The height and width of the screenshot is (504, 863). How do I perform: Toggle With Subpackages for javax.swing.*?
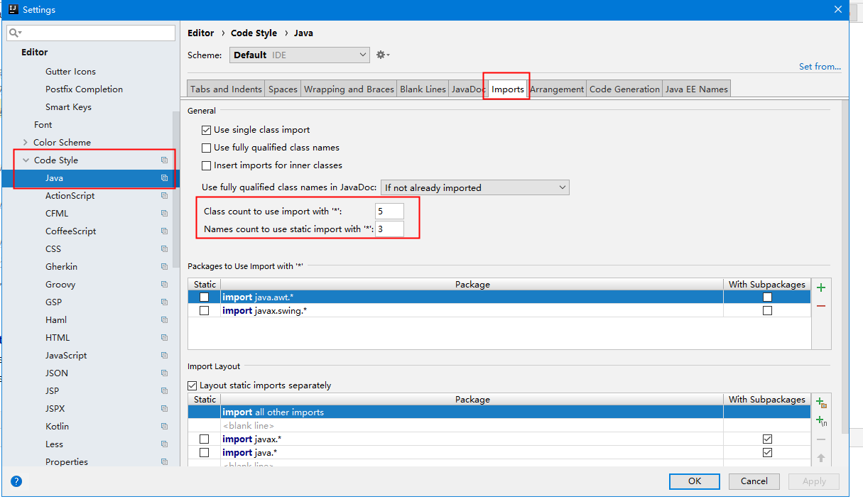tap(767, 311)
